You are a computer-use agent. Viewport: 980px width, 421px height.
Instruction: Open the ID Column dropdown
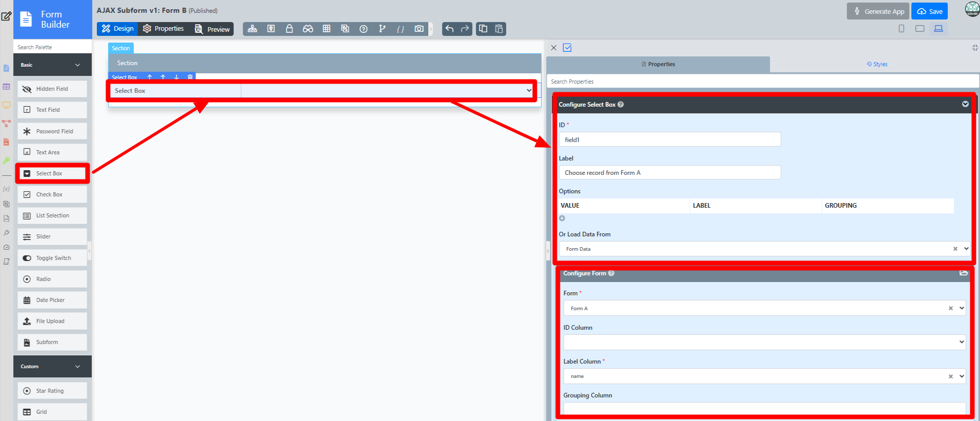coord(764,342)
